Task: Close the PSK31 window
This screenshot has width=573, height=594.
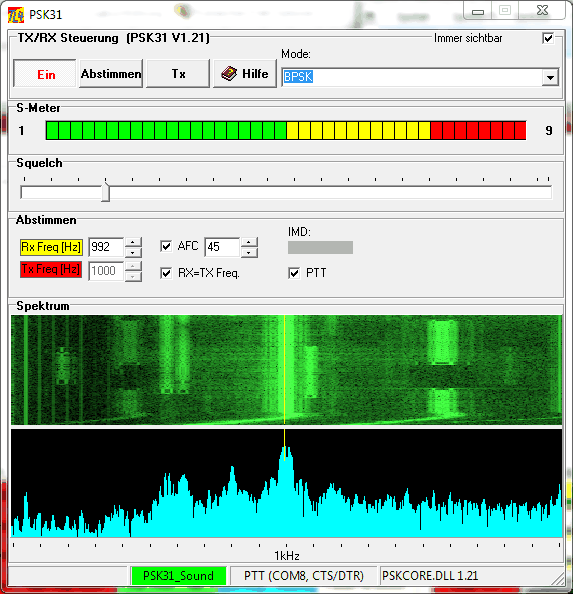Action: [x=542, y=11]
